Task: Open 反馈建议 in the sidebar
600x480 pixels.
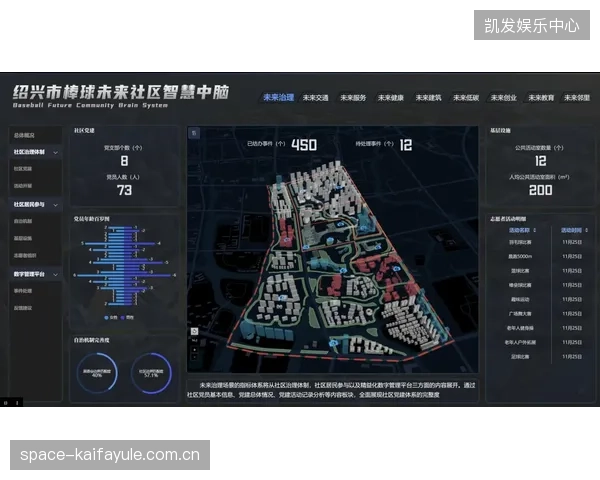Action: [x=23, y=308]
